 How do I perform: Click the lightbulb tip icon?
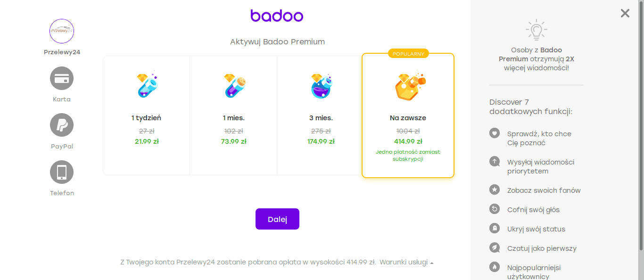pyautogui.click(x=536, y=29)
